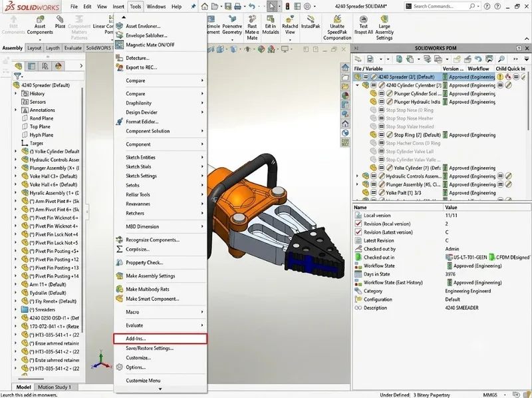Show more menu items arrow at bottom

160,389
